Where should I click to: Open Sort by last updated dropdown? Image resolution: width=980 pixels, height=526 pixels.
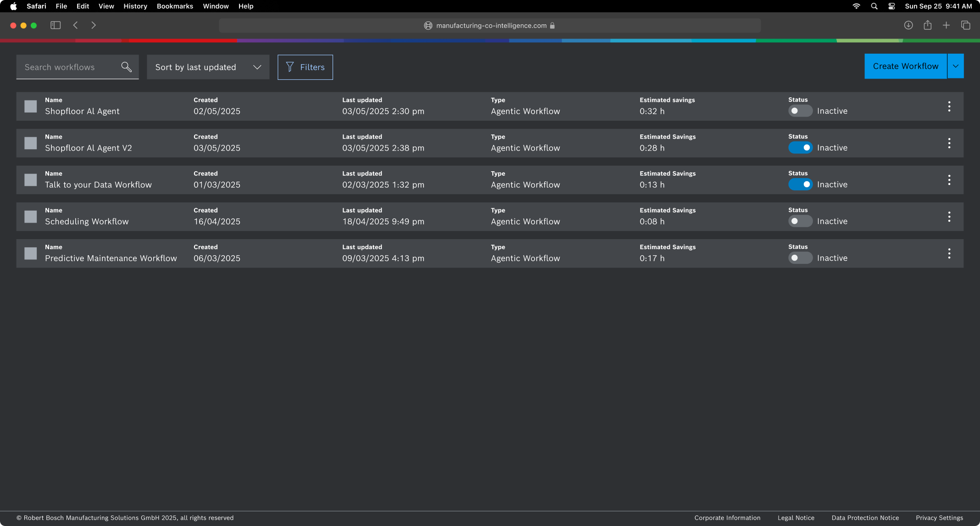[x=208, y=67]
